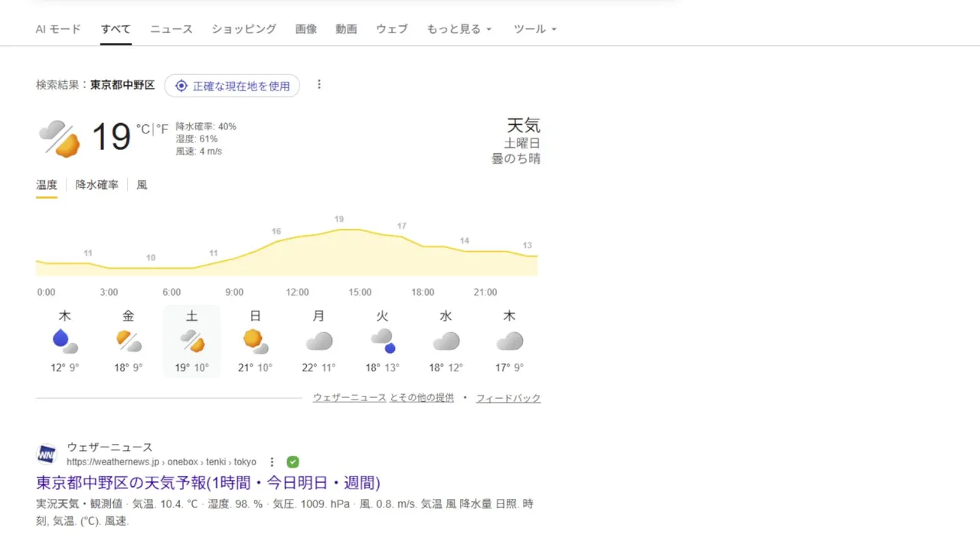This screenshot has width=980, height=551.
Task: Select last 木 forecast showing 17° 9°
Action: point(509,341)
